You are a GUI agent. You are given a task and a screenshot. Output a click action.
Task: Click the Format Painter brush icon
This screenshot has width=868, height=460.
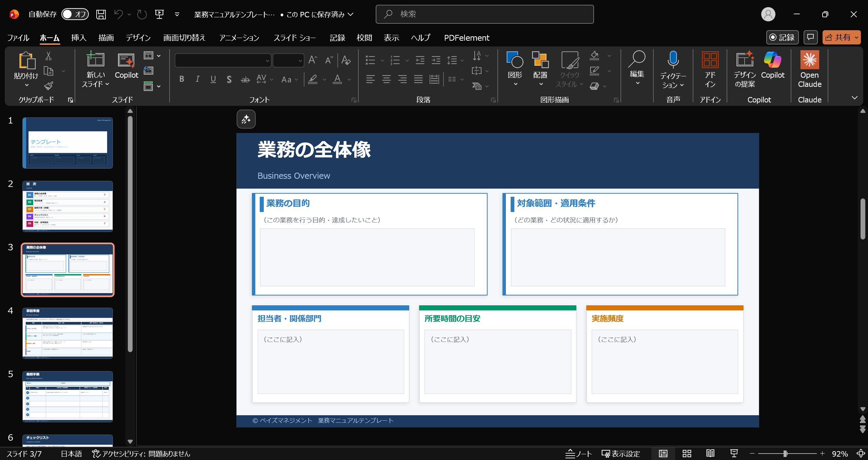coord(48,86)
